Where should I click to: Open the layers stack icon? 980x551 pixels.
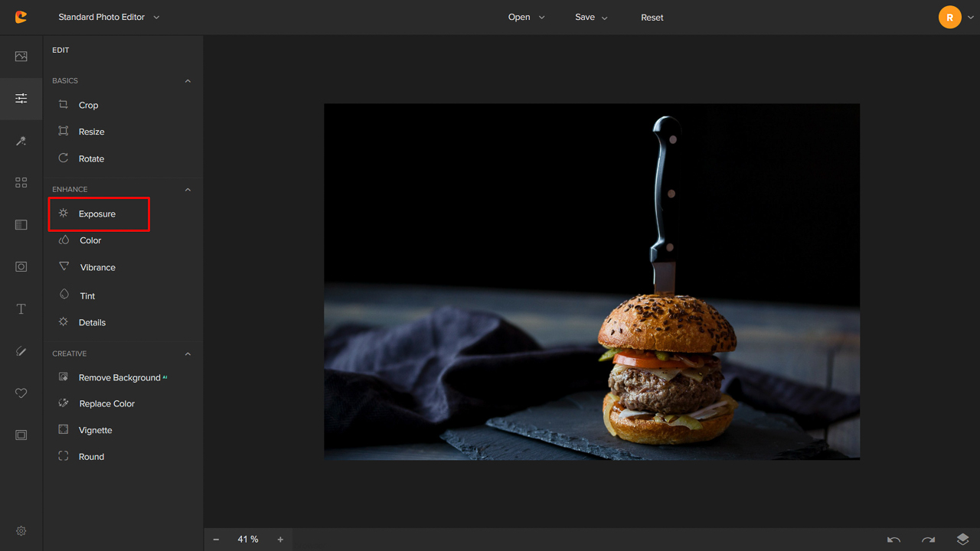pos(962,540)
